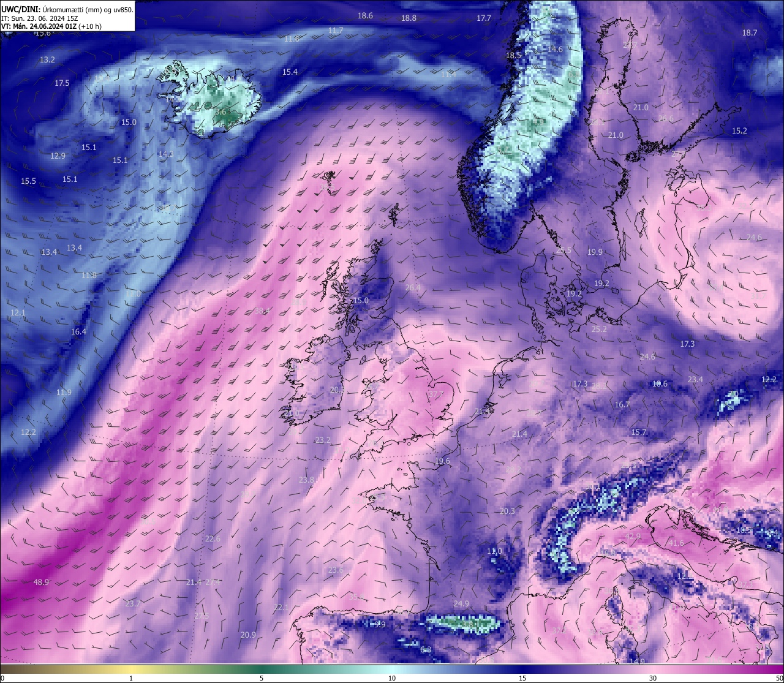Click the '15' label on the color scale
This screenshot has width=784, height=683.
click(522, 678)
